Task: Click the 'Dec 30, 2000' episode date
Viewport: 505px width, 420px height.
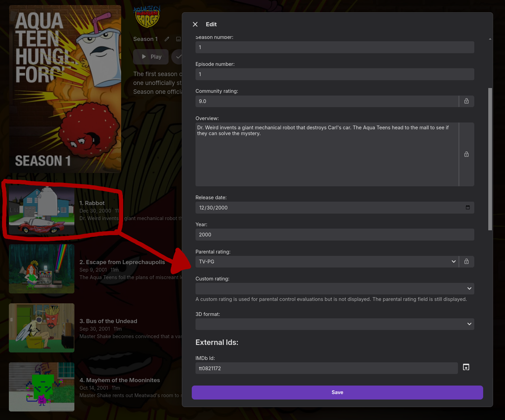Action: tap(95, 211)
